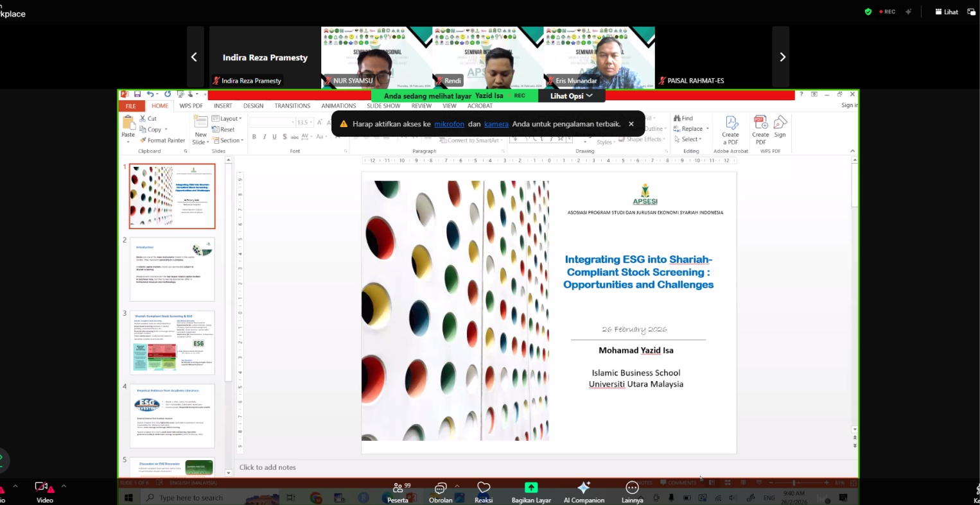The width and height of the screenshot is (980, 505).
Task: Insert a New Slide from the ribbon
Action: [200, 130]
